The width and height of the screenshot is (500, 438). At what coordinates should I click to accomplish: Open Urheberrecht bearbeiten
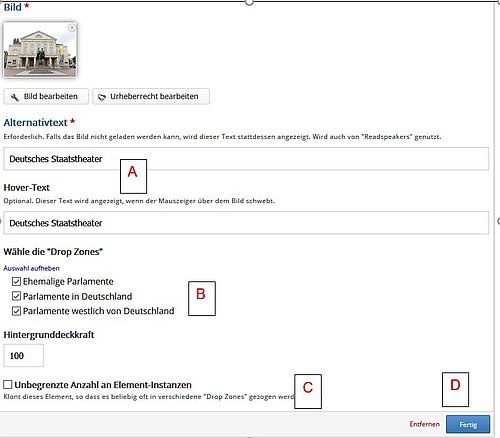[151, 97]
